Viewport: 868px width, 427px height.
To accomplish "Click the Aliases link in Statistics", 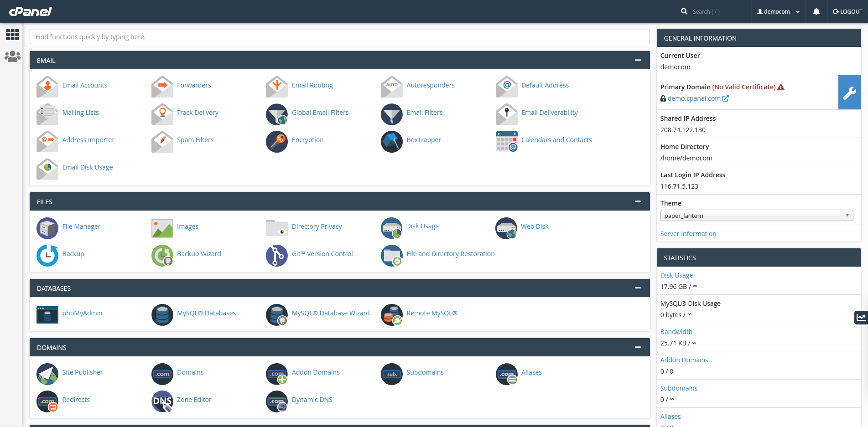I will point(670,417).
